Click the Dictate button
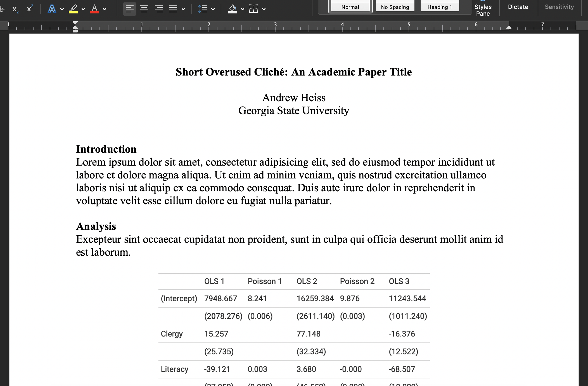Image resolution: width=588 pixels, height=386 pixels. coord(518,7)
